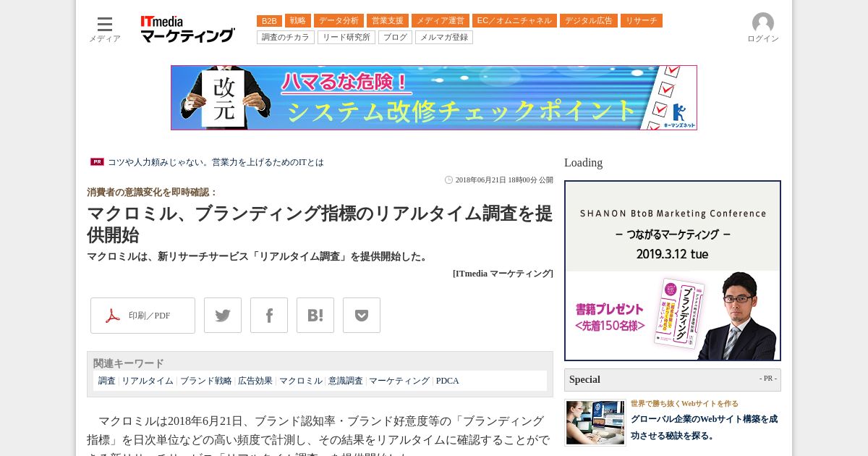868x456 pixels.
Task: Open PR link コツや人力頼みじゃない
Action: (216, 162)
